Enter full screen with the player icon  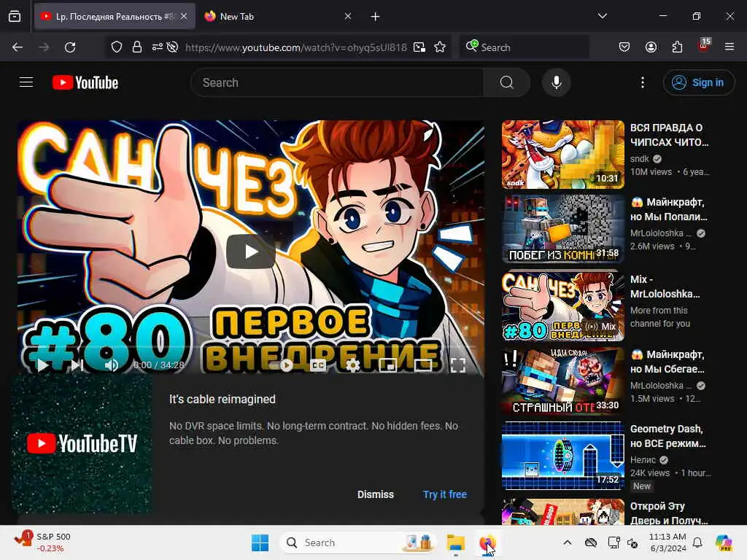458,365
